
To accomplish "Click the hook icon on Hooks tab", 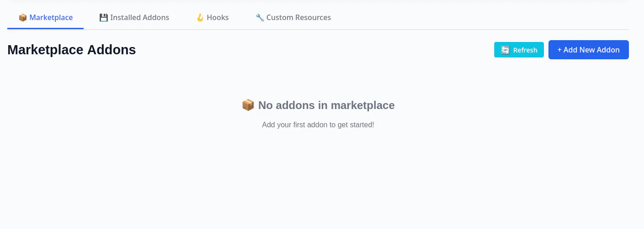I will (x=200, y=18).
